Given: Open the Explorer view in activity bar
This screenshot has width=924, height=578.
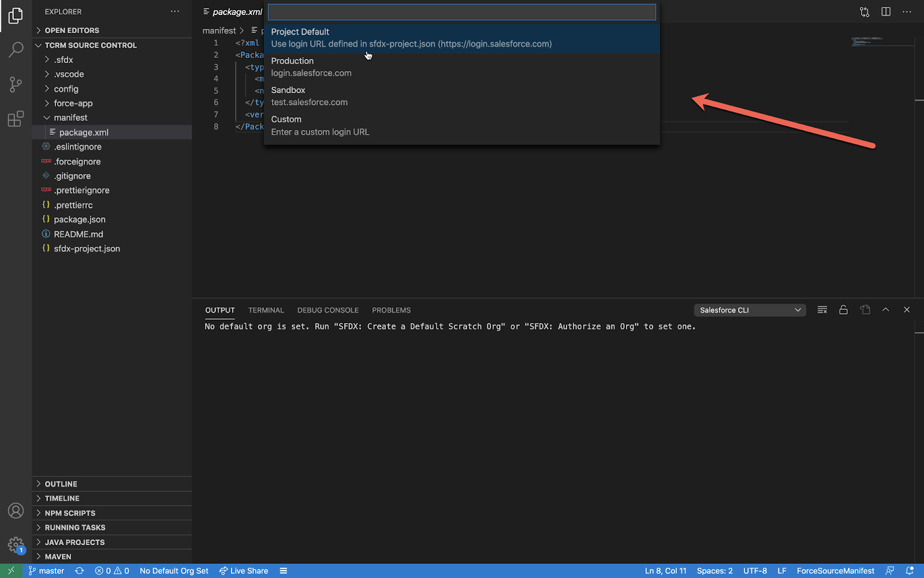Looking at the screenshot, I should 16,16.
